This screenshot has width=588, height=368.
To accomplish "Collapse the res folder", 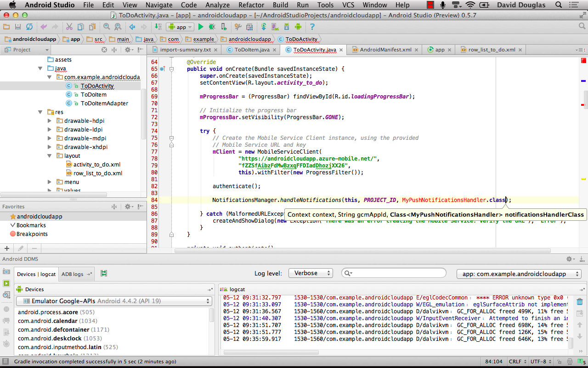I will [x=40, y=112].
